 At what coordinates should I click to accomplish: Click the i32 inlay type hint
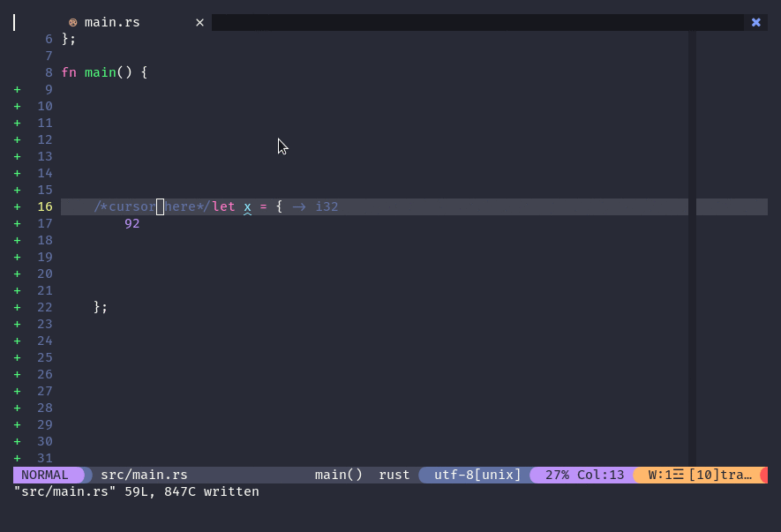(327, 206)
